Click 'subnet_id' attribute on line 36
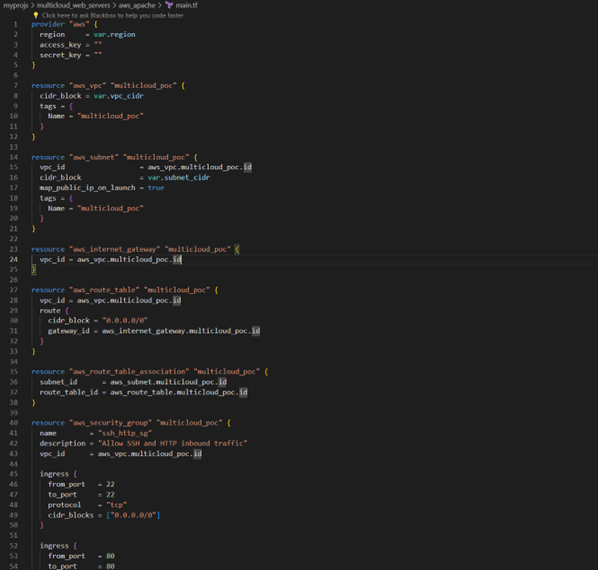The height and width of the screenshot is (570, 598). [x=58, y=382]
